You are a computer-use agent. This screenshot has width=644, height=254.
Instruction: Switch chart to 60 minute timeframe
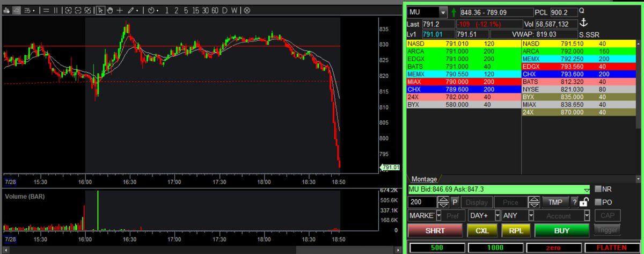coord(215,10)
